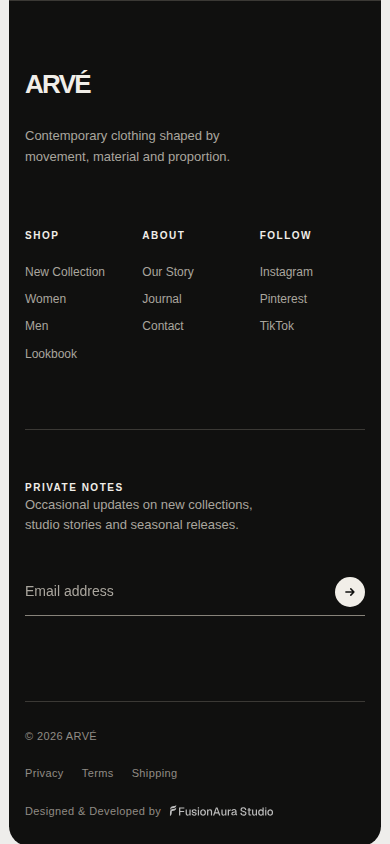Open the New Collection link

[65, 272]
